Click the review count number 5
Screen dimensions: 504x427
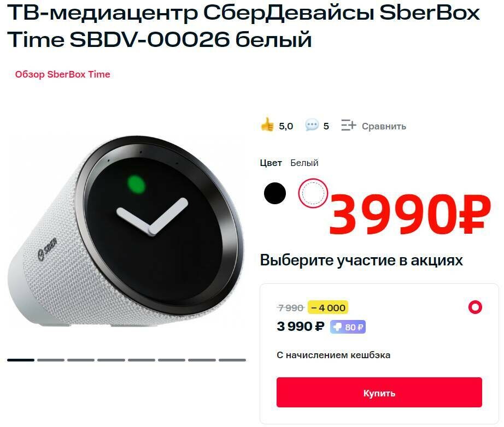pos(326,126)
